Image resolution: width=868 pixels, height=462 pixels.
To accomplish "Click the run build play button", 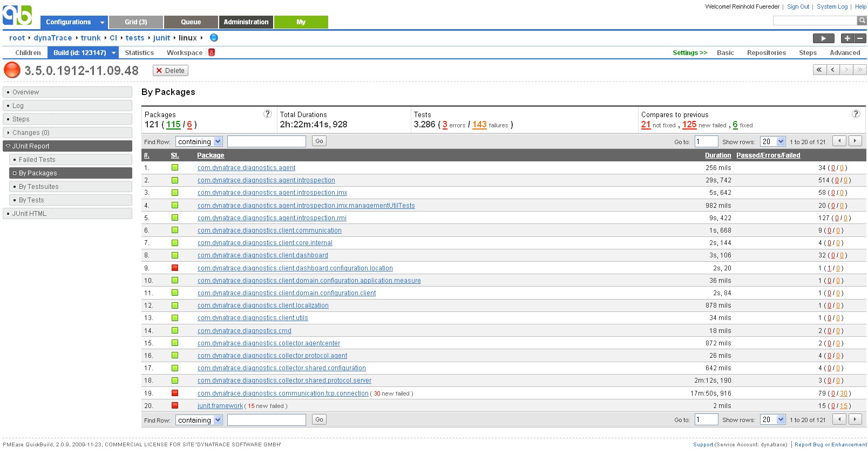I will [x=823, y=38].
